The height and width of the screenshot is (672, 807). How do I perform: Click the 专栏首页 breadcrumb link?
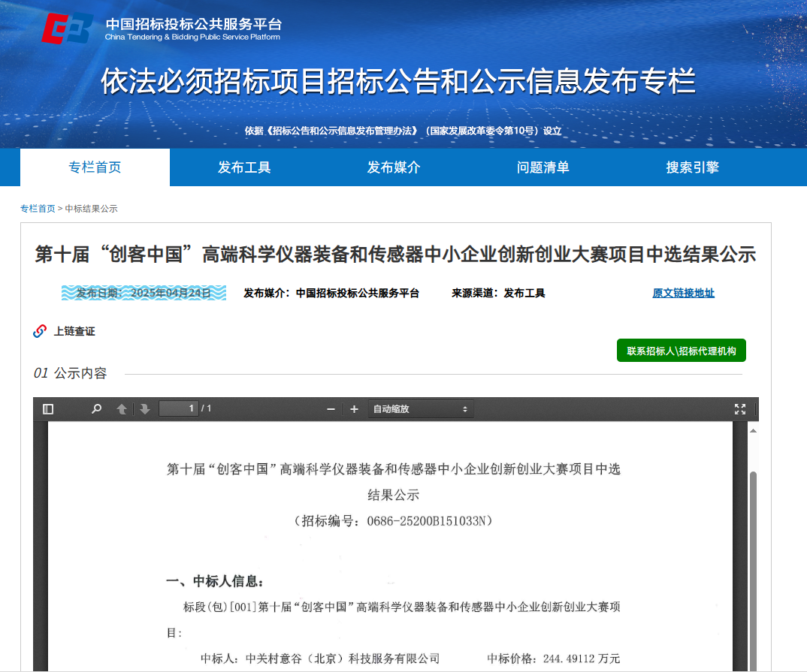38,209
